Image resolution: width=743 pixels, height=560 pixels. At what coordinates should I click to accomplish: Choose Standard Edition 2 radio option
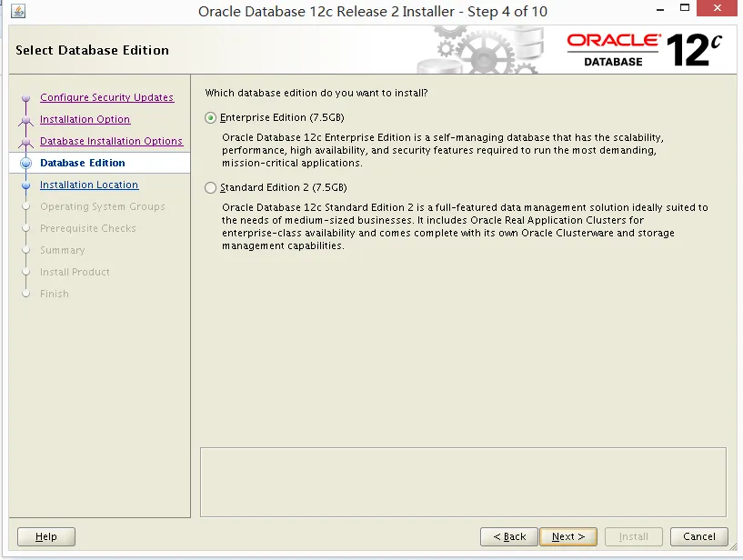(x=210, y=188)
